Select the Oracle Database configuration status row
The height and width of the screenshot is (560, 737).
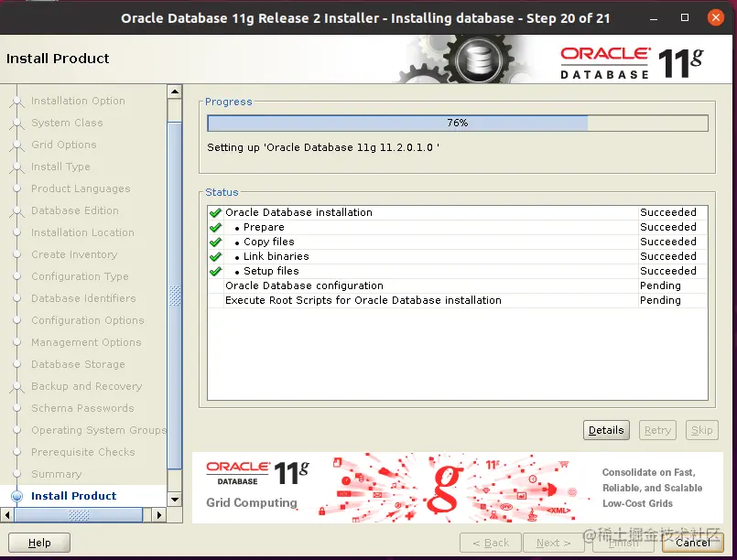[x=458, y=285]
